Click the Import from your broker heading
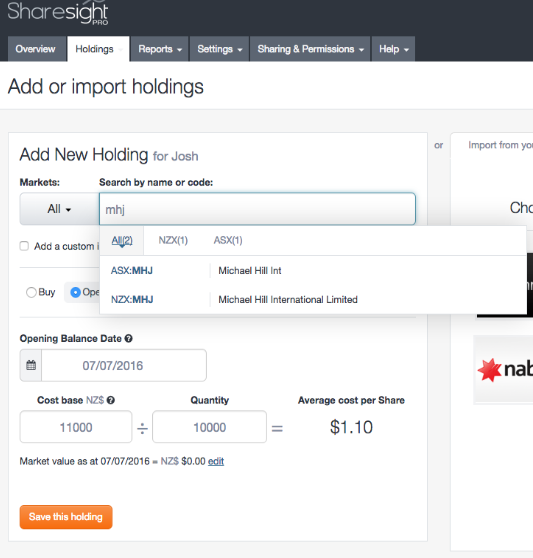The width and height of the screenshot is (533, 558). pos(500,145)
